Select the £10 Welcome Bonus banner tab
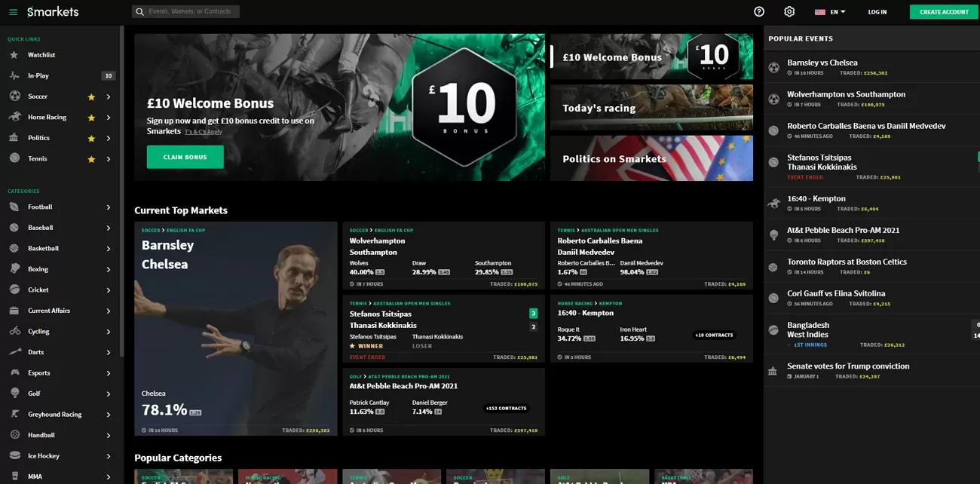 coord(651,57)
